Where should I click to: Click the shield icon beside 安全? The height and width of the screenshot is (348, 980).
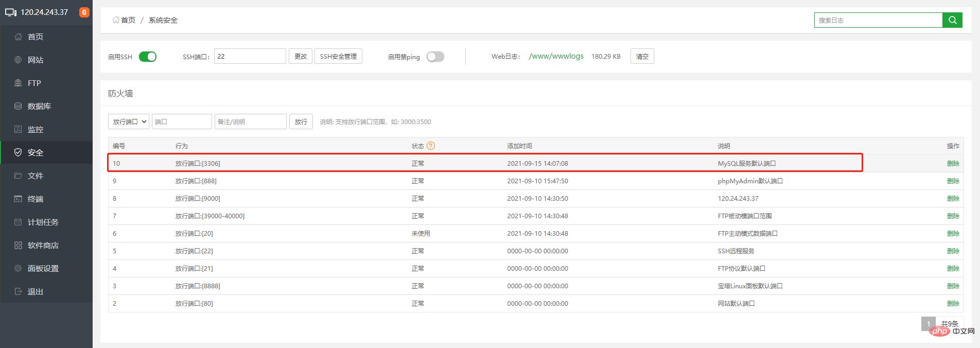pos(18,152)
